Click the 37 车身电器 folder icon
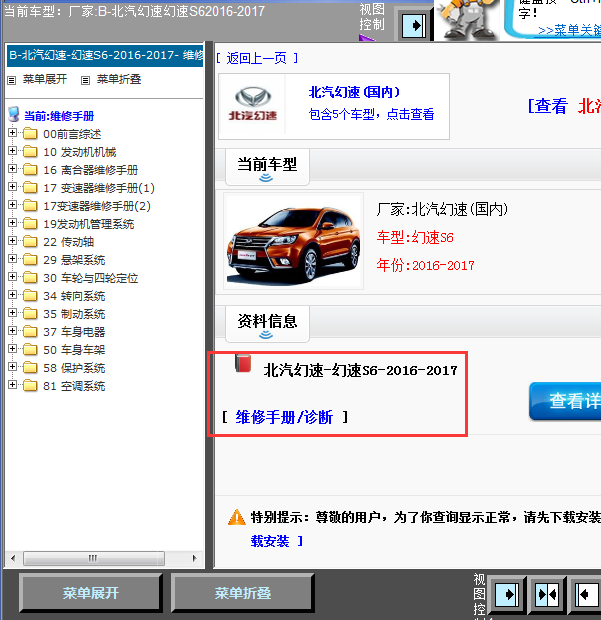The height and width of the screenshot is (620, 601). coord(30,331)
